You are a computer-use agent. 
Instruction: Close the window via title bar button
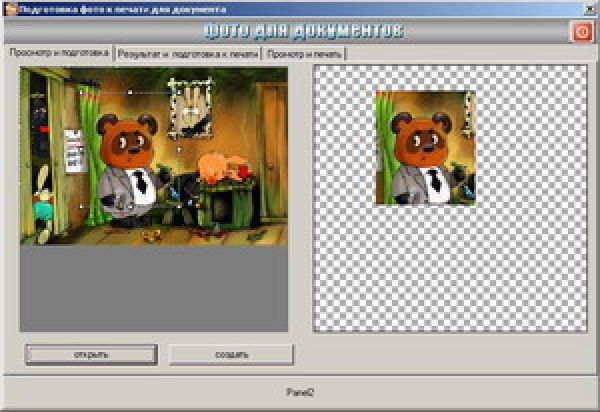590,9
